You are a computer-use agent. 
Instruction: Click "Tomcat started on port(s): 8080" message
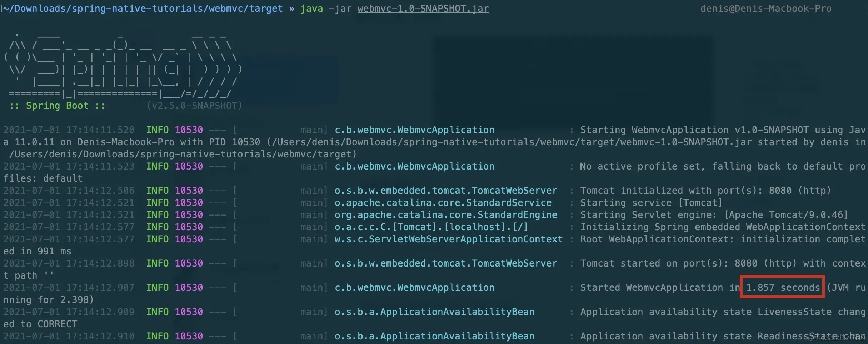669,263
